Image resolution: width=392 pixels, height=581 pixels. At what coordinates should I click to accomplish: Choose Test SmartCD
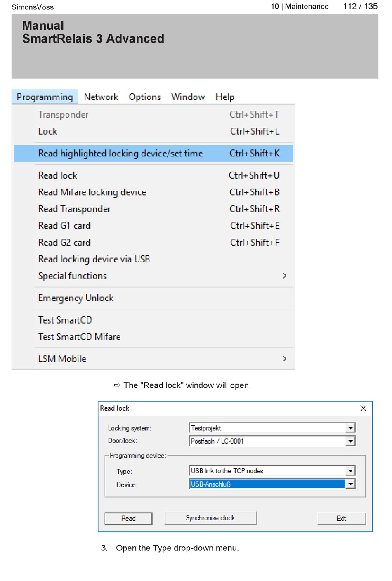pyautogui.click(x=153, y=320)
